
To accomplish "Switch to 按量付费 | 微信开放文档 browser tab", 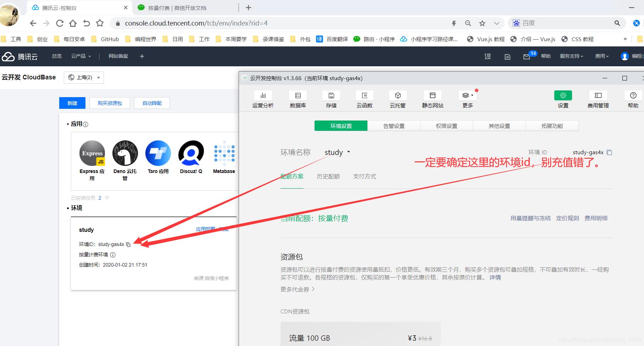I will pos(186,7).
